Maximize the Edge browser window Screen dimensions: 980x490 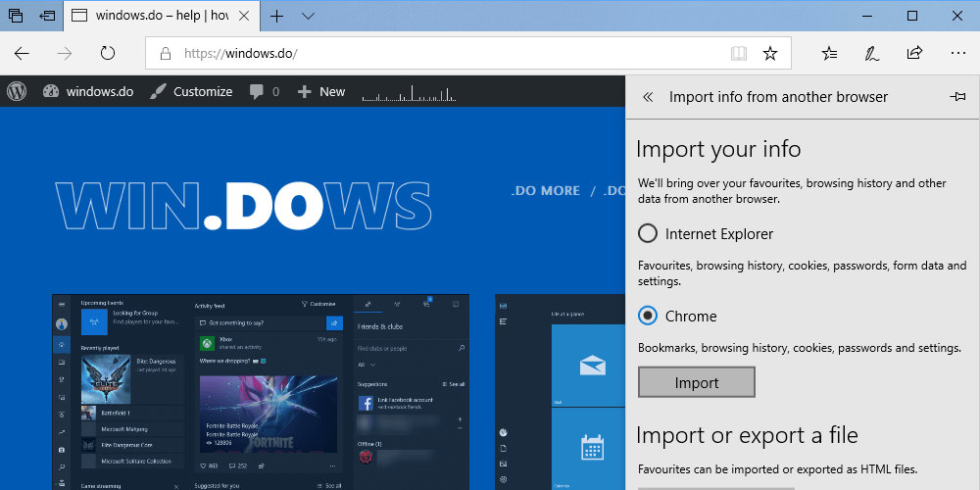(912, 16)
